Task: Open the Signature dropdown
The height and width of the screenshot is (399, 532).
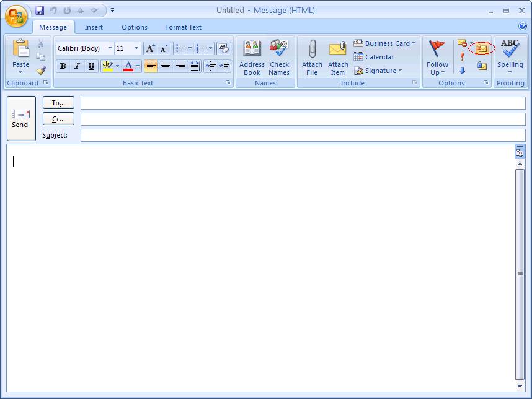Action: coord(378,71)
